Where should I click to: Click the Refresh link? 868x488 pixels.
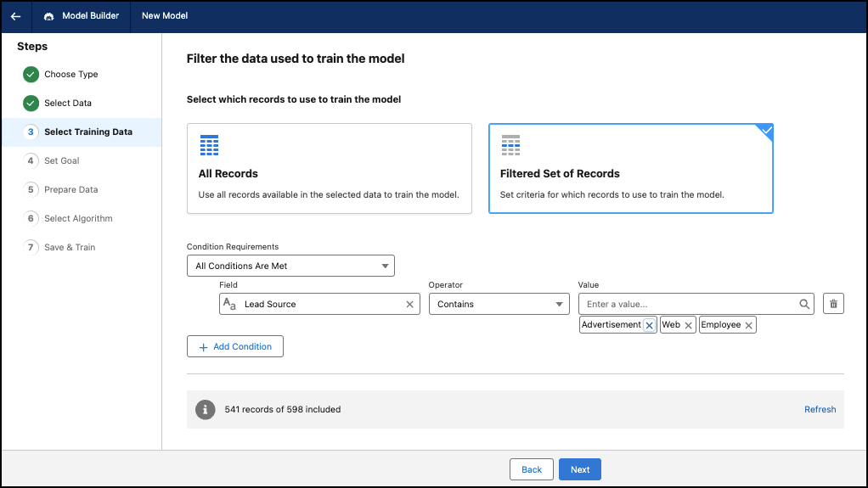pyautogui.click(x=820, y=409)
